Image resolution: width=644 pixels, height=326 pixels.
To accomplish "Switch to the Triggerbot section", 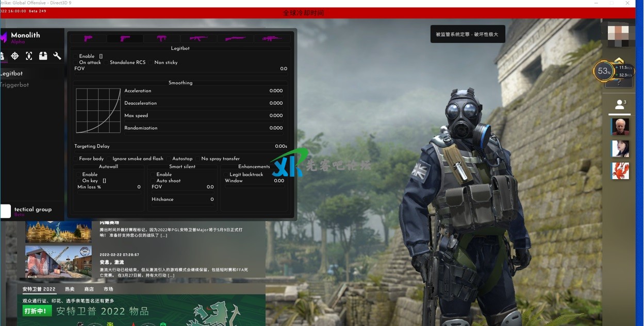I will click(14, 85).
